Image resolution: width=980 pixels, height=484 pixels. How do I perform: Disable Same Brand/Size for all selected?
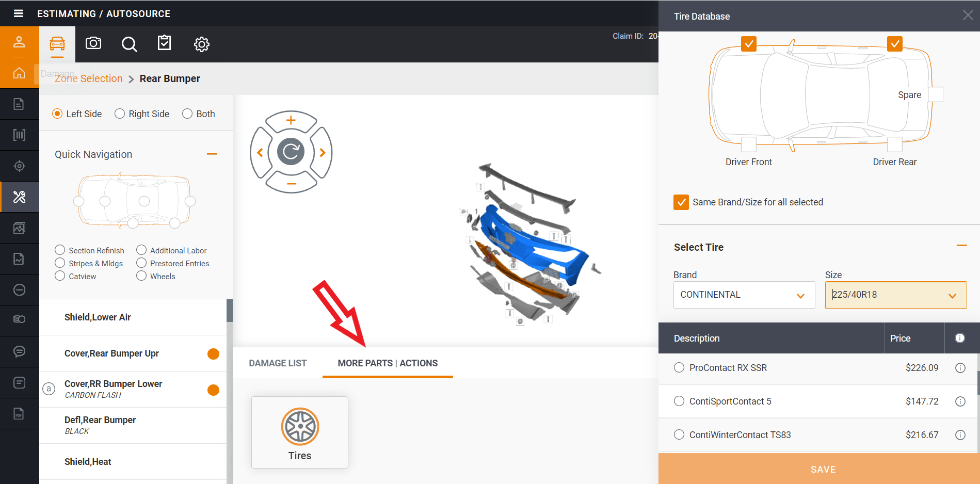click(x=681, y=202)
